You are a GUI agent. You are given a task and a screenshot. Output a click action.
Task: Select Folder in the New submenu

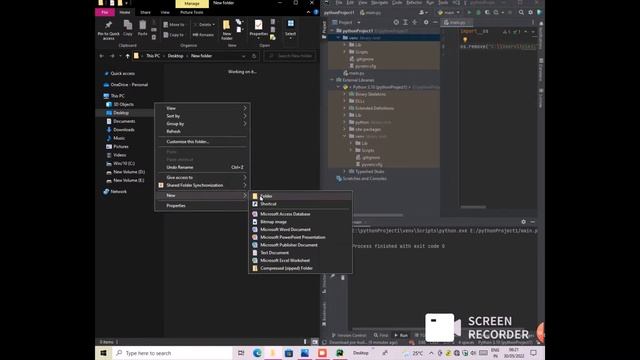(x=300, y=196)
